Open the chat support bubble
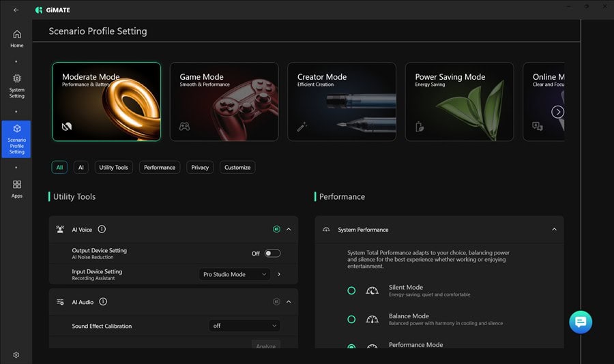This screenshot has width=614, height=364. 581,322
